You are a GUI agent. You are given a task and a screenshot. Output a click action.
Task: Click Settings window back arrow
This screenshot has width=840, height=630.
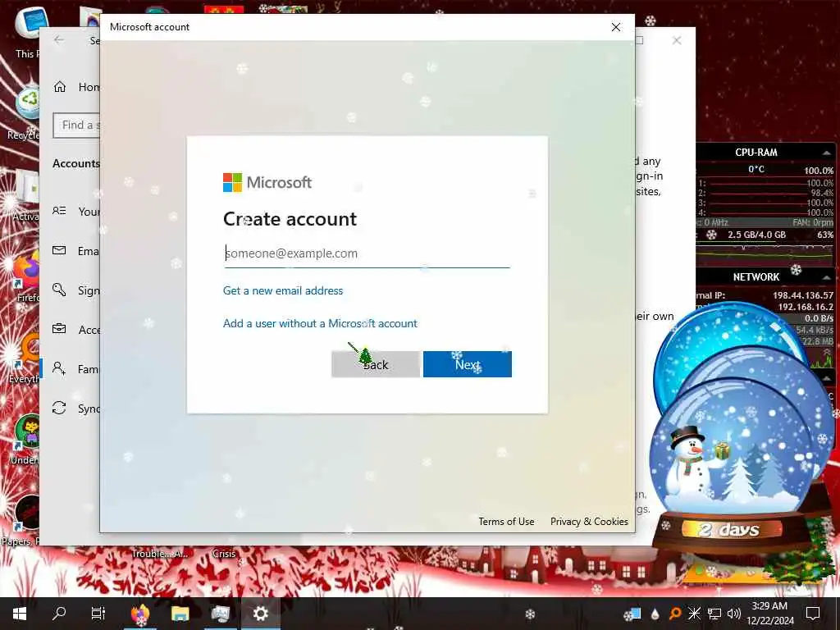[x=59, y=40]
